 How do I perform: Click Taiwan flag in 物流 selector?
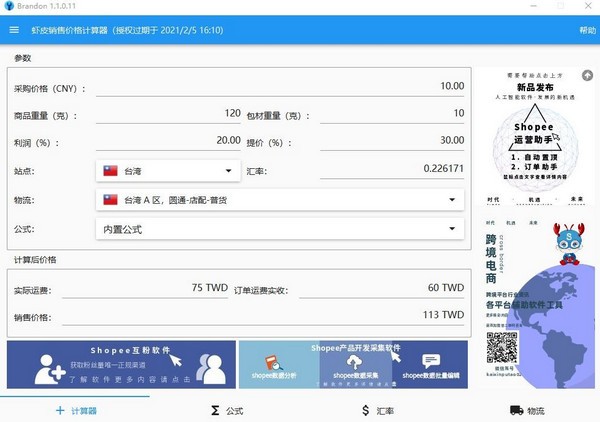(x=111, y=200)
